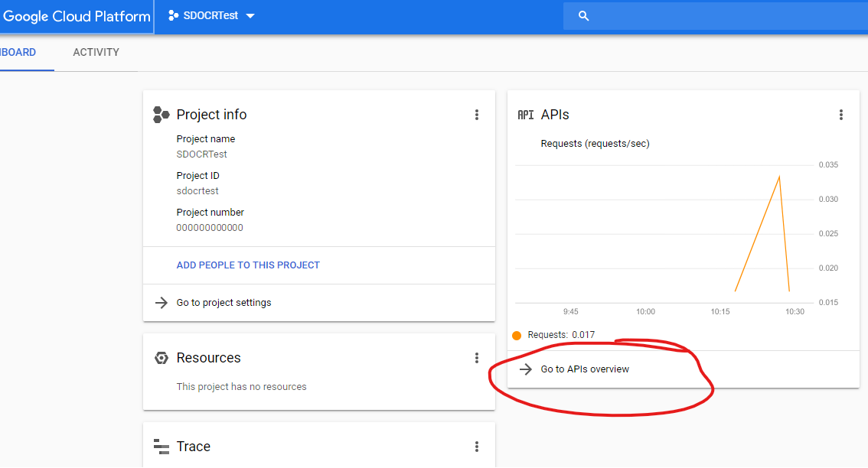Click the project number 000000000000
Screen dimensions: 868x468
click(x=210, y=227)
